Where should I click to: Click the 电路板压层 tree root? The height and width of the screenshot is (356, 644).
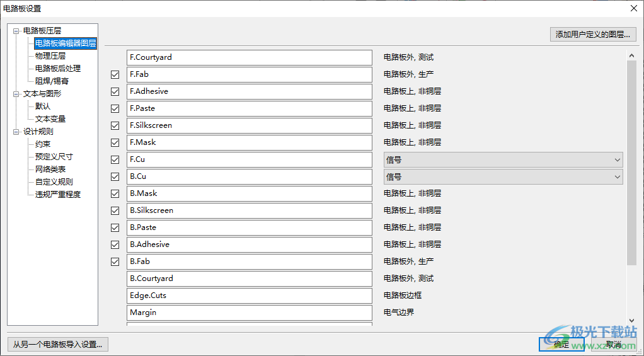[42, 31]
